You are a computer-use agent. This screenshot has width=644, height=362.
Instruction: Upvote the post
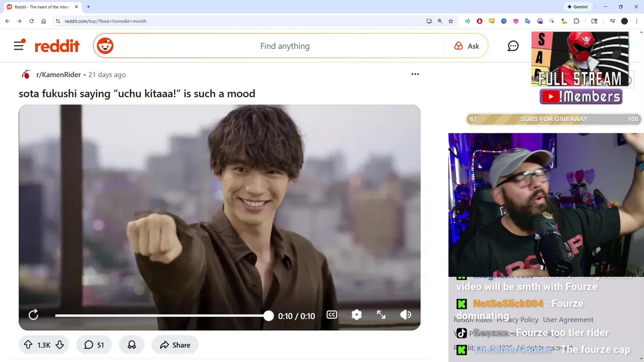pos(28,345)
